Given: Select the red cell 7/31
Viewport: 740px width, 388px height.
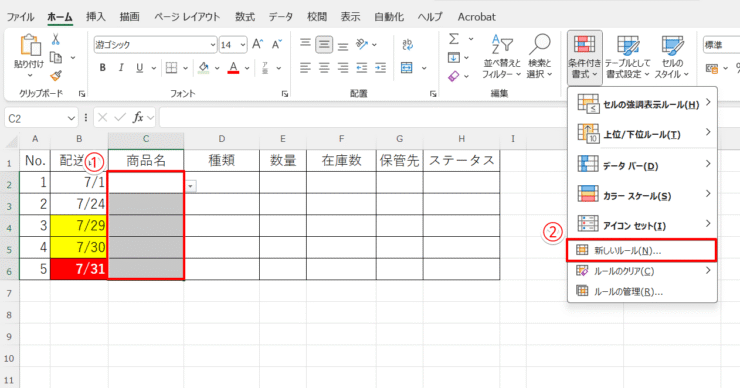Looking at the screenshot, I should pos(79,269).
